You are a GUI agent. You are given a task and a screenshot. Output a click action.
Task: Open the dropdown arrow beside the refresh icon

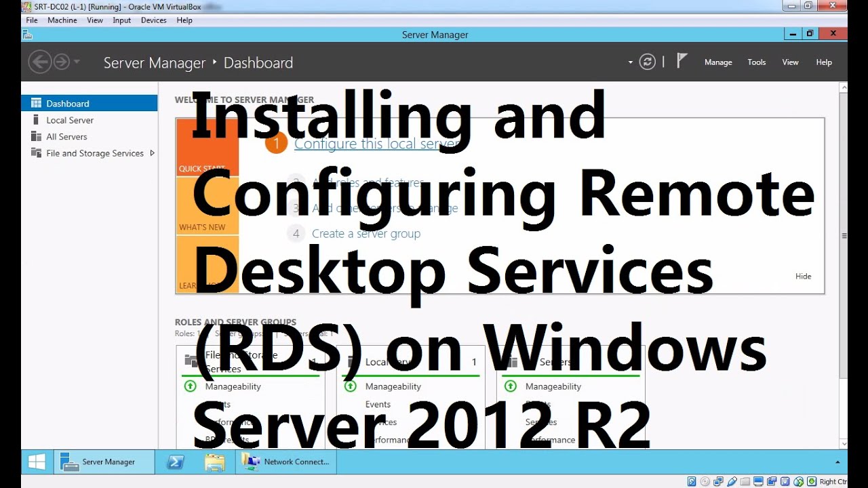point(631,62)
